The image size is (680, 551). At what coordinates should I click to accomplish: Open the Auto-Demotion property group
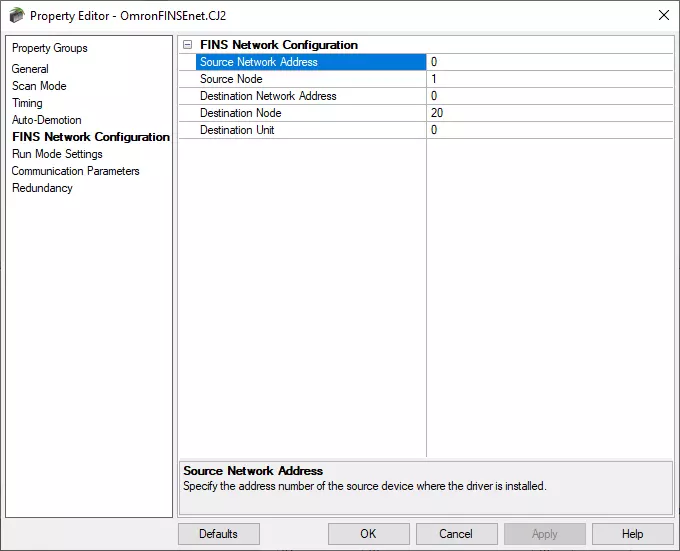46,120
